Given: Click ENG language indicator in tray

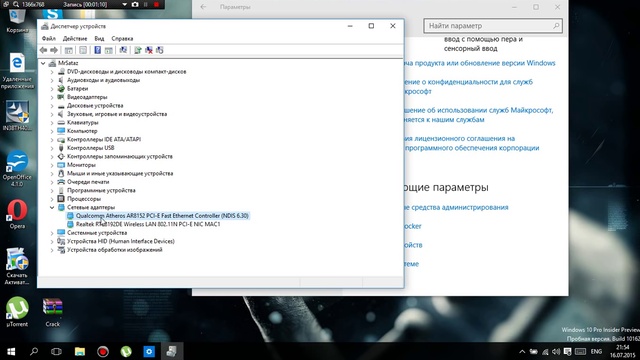Looking at the screenshot, I should click(596, 351).
